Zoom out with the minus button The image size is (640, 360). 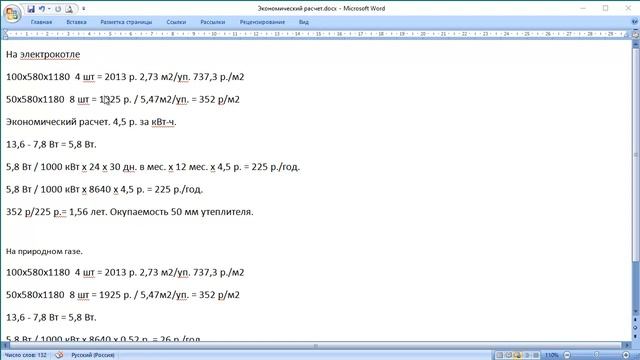(x=567, y=355)
